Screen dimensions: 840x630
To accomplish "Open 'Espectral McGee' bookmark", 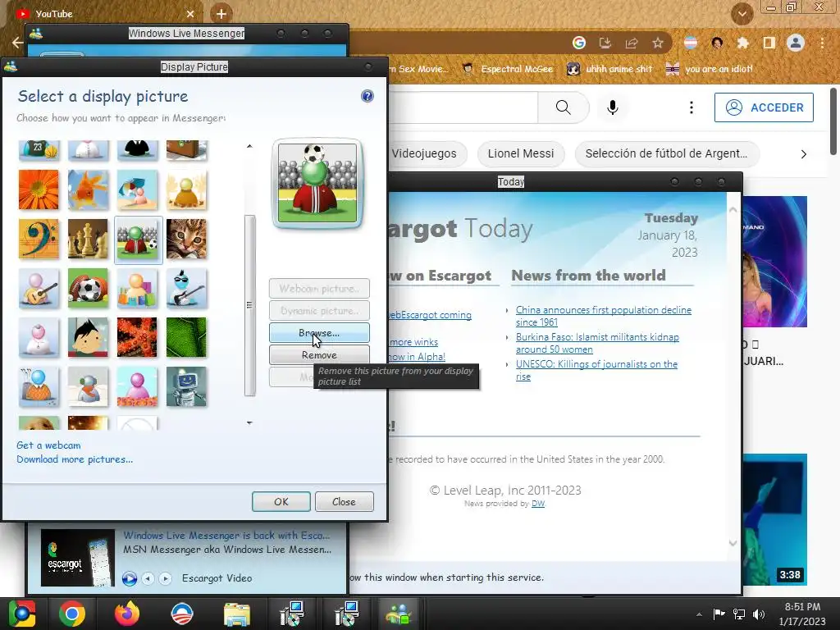I will coord(508,69).
